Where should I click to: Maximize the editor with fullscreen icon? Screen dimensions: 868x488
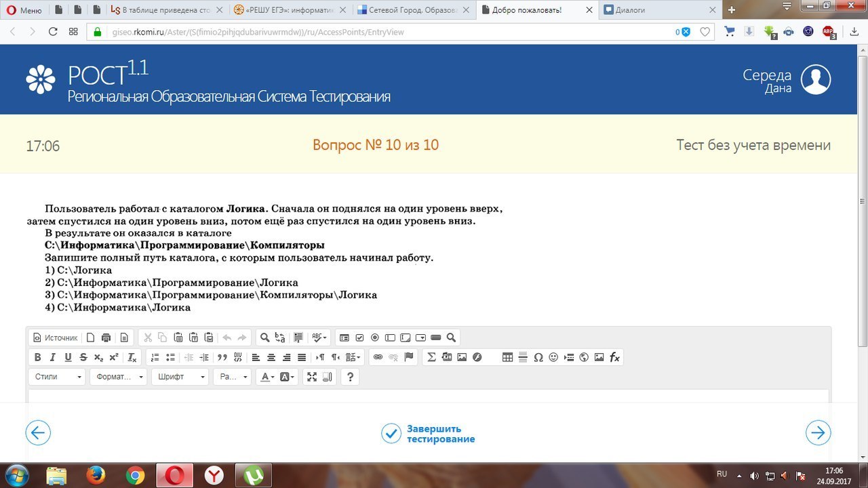coord(312,377)
